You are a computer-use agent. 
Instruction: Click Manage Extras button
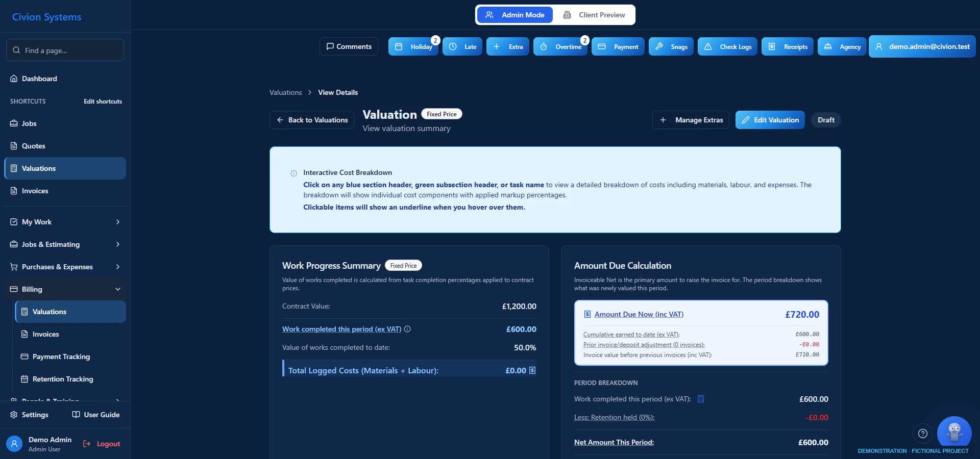click(692, 120)
